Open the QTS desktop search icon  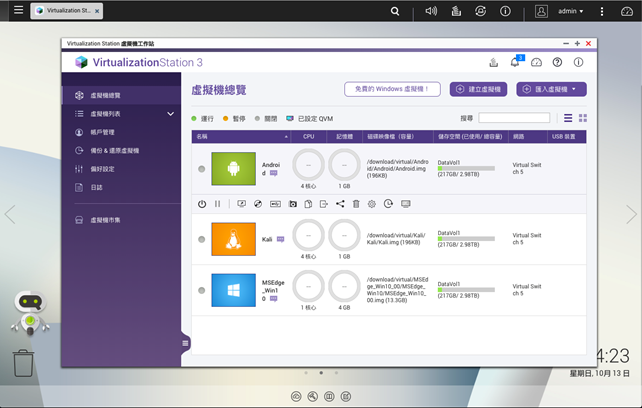click(x=395, y=11)
